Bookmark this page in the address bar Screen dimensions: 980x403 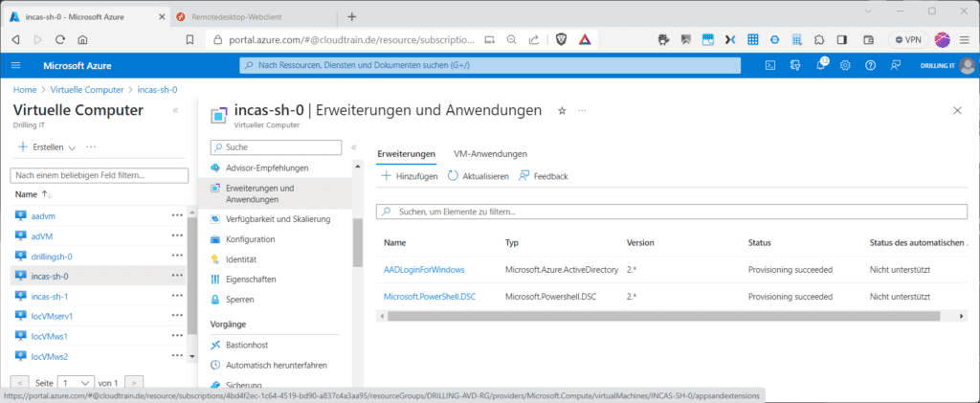[x=190, y=39]
